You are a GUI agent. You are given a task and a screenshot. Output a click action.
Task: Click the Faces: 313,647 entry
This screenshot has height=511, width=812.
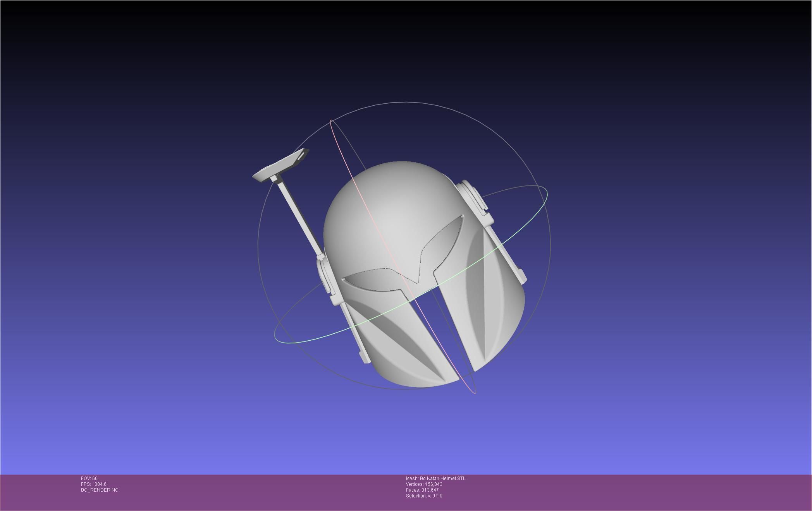422,490
